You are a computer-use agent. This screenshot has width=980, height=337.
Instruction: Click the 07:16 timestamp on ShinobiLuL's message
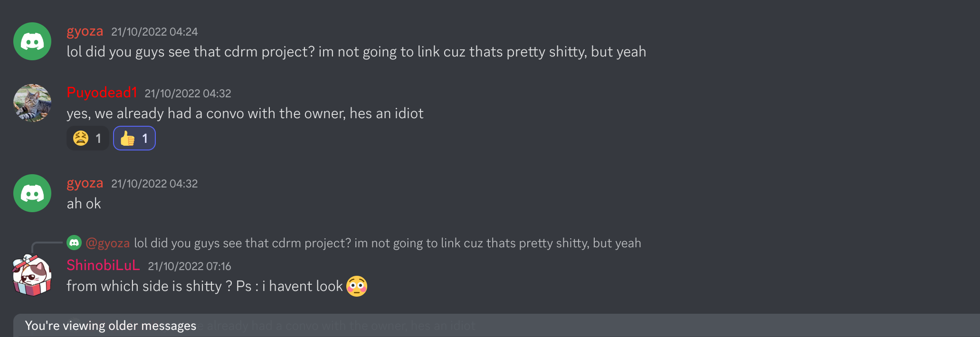(x=190, y=266)
